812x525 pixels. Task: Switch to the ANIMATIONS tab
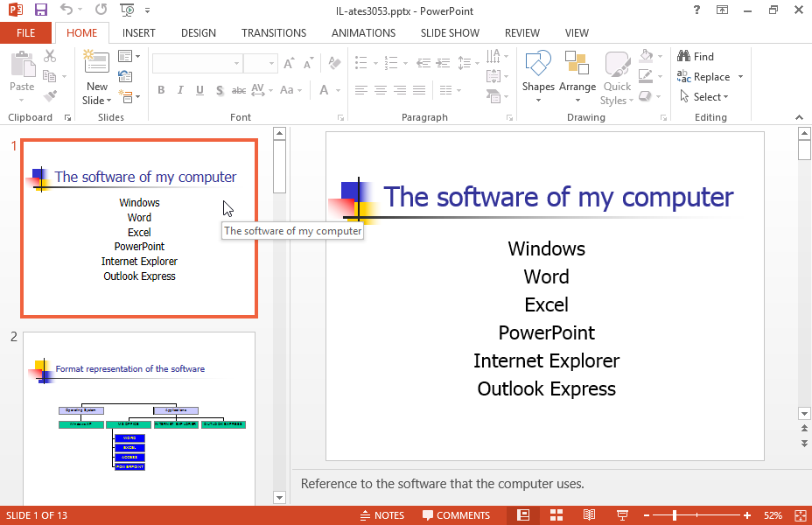[363, 33]
